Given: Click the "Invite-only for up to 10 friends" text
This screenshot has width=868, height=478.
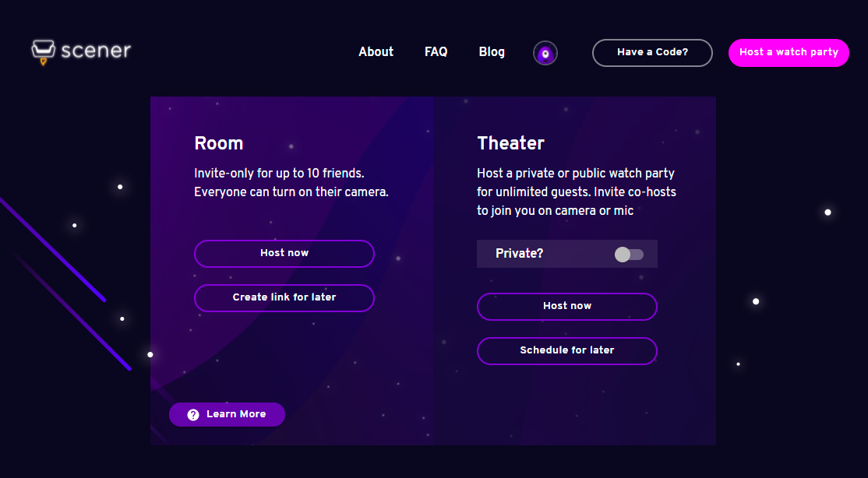Looking at the screenshot, I should (x=279, y=173).
